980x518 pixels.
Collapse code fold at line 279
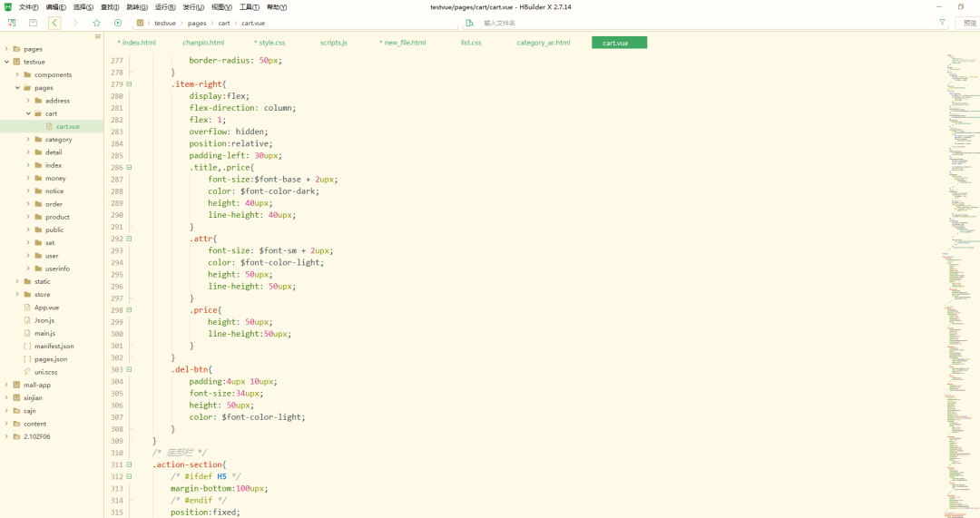pyautogui.click(x=130, y=83)
